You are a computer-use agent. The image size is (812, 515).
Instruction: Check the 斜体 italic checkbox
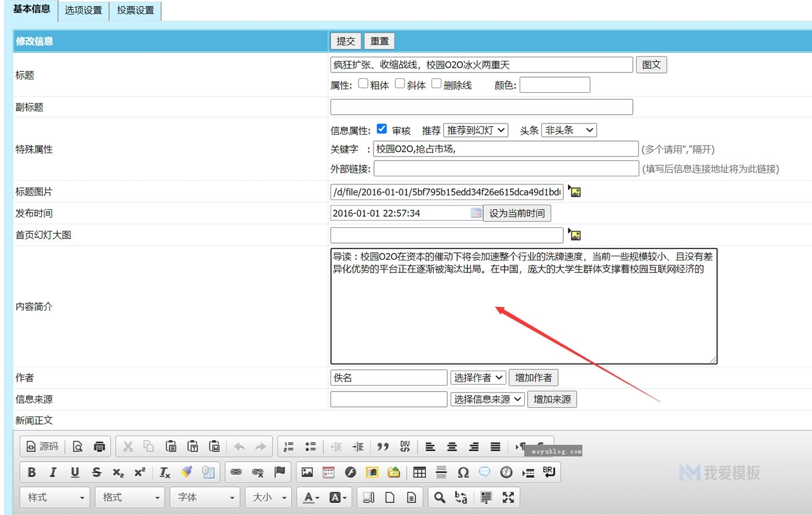pos(400,84)
